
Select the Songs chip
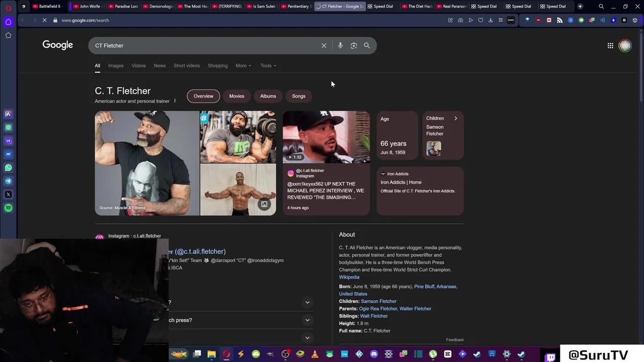point(299,96)
